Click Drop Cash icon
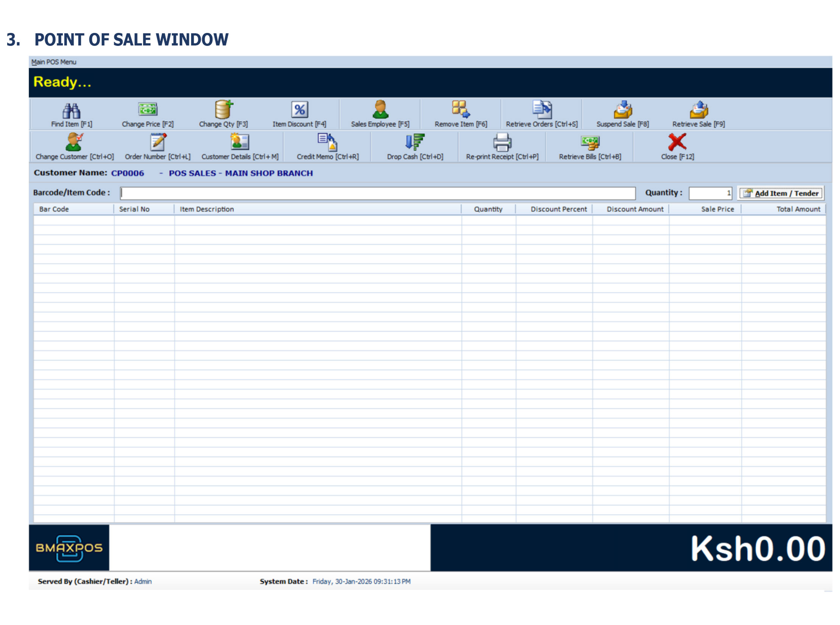Screen dimensions: 840x625 click(x=415, y=142)
